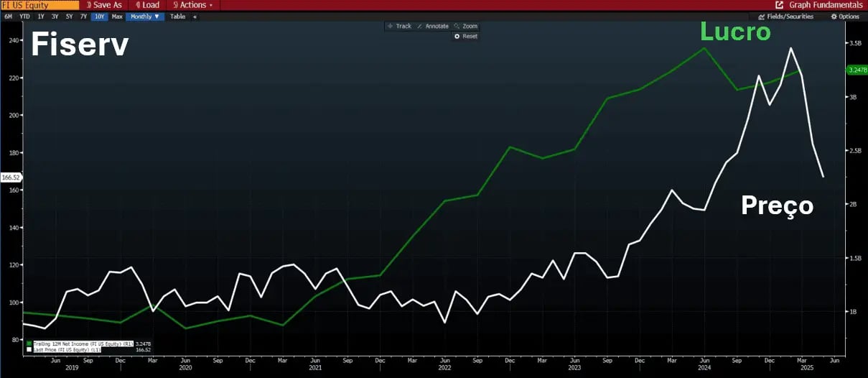
Task: Select the YTD time range
Action: (x=24, y=16)
